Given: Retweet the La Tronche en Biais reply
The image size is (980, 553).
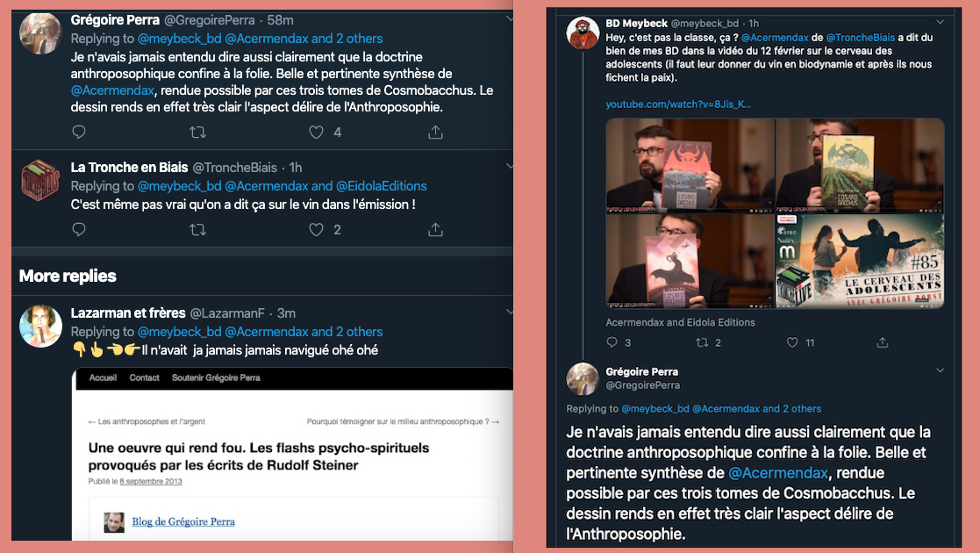Looking at the screenshot, I should tap(197, 230).
